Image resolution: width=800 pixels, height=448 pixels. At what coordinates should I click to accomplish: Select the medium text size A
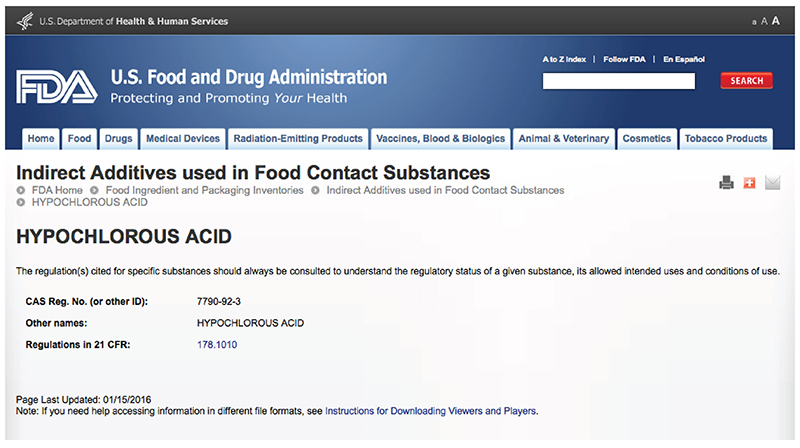point(764,21)
